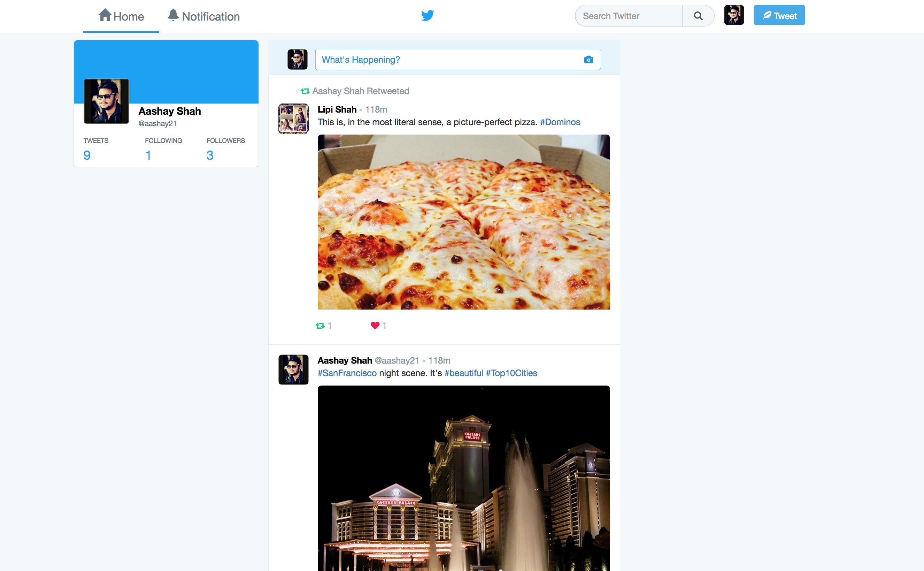This screenshot has width=924, height=571.
Task: Go to the Home tab
Action: pos(121,16)
